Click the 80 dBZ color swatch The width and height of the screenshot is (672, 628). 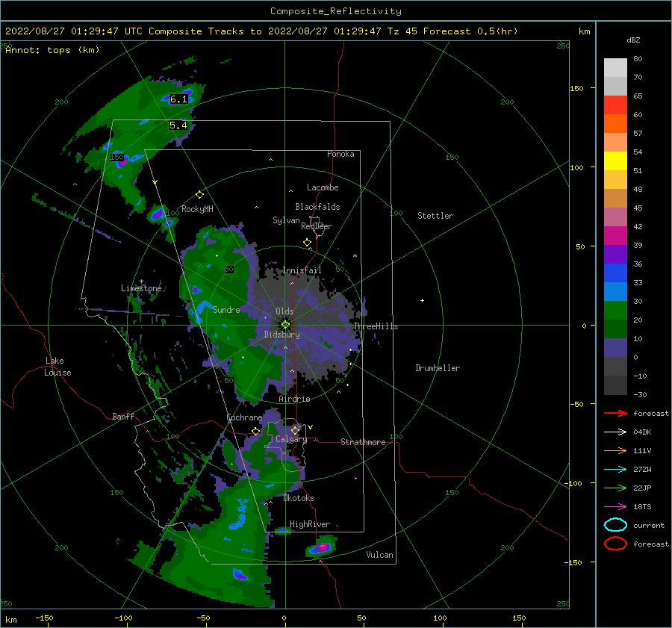[615, 67]
